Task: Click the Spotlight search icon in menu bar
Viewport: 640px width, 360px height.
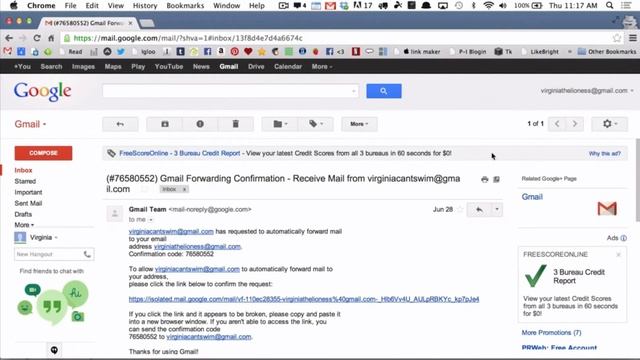Action: pyautogui.click(x=609, y=5)
